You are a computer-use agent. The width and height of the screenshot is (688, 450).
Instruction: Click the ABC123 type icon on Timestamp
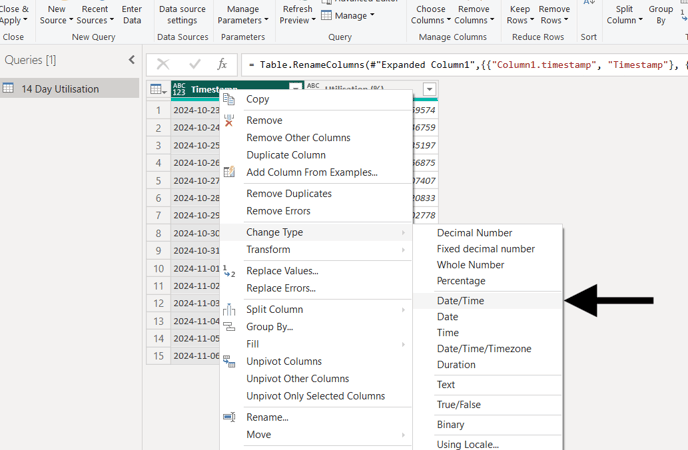[179, 89]
